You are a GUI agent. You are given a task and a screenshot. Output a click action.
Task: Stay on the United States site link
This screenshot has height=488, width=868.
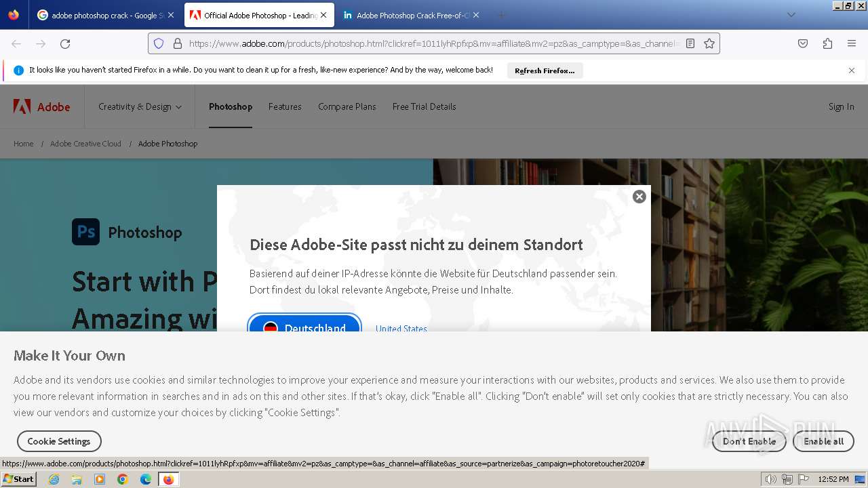[x=401, y=328]
